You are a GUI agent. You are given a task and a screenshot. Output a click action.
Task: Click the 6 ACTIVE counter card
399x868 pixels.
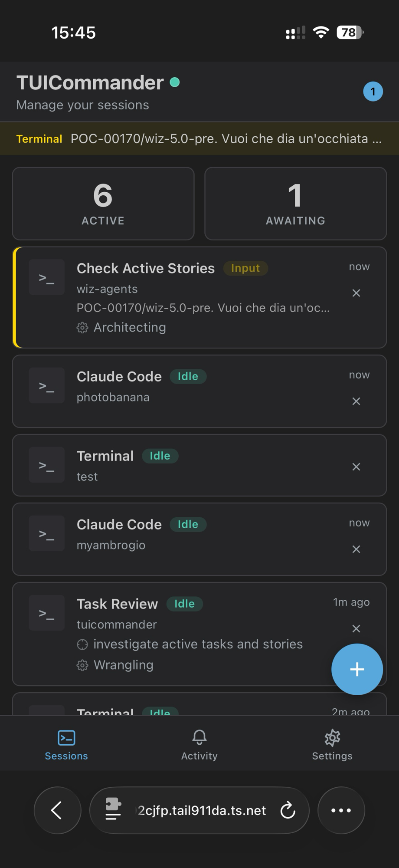click(x=103, y=204)
